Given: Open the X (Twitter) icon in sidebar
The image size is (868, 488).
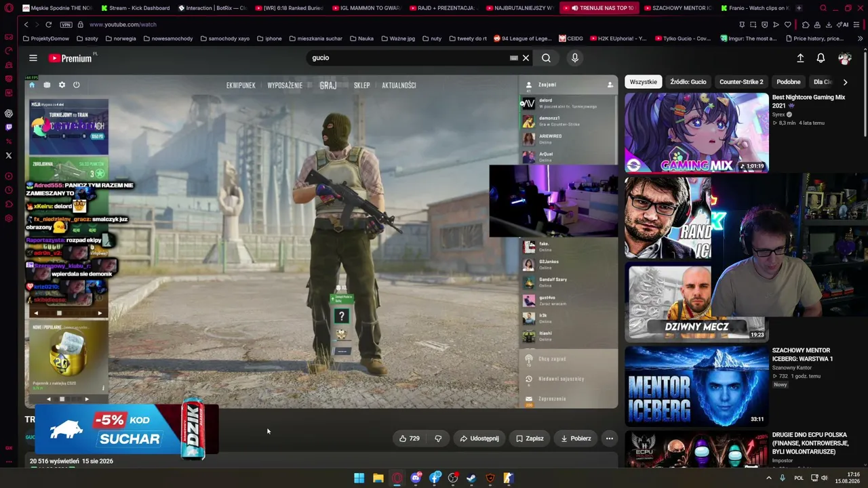Looking at the screenshot, I should click(9, 155).
